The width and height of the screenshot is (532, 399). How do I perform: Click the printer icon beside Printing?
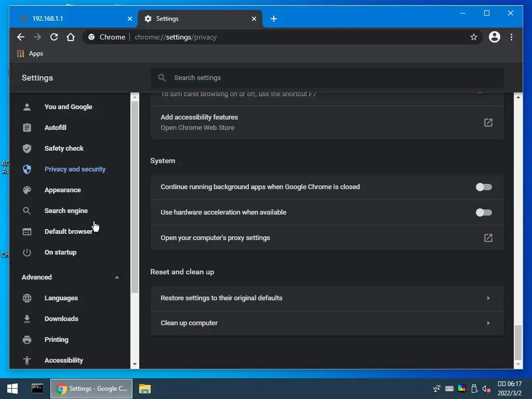[27, 340]
